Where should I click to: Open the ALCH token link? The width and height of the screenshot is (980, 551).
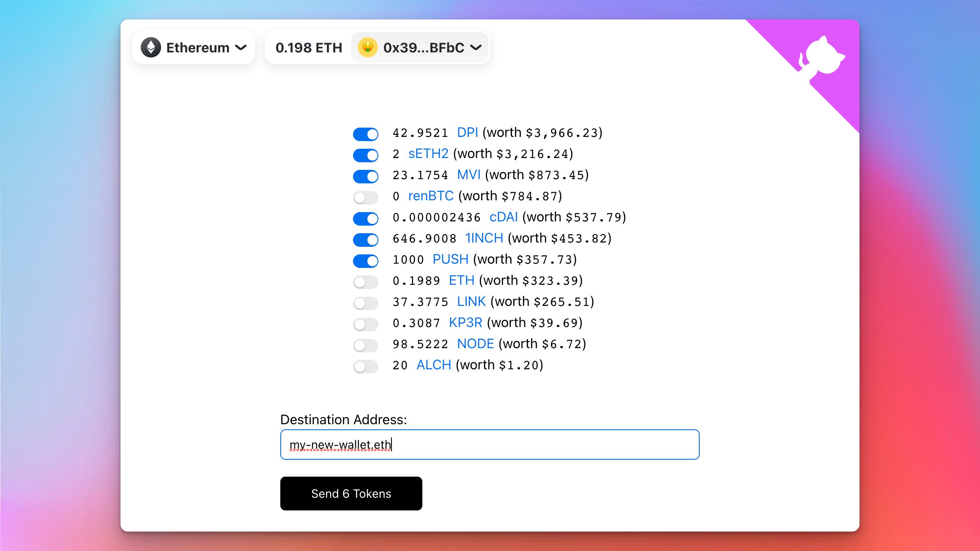434,365
